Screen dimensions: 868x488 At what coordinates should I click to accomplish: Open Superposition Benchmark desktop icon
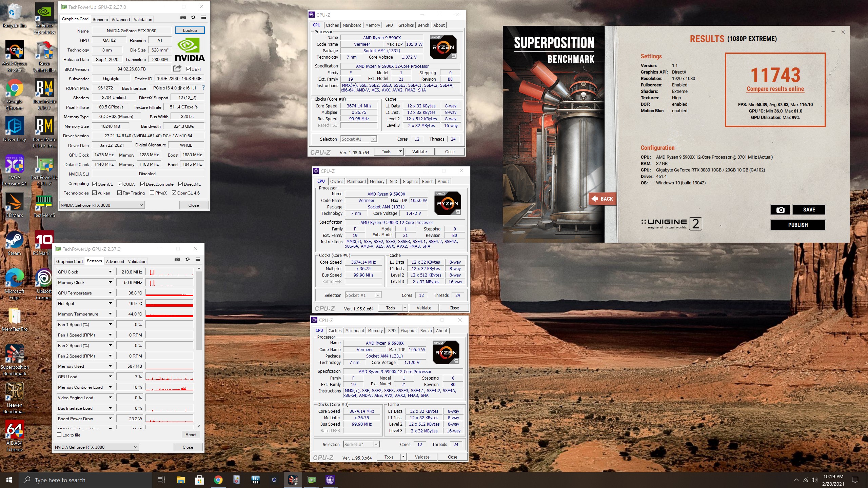[15, 360]
